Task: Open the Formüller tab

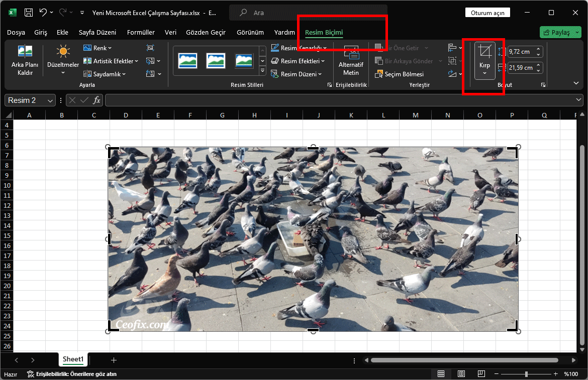Action: pos(141,33)
